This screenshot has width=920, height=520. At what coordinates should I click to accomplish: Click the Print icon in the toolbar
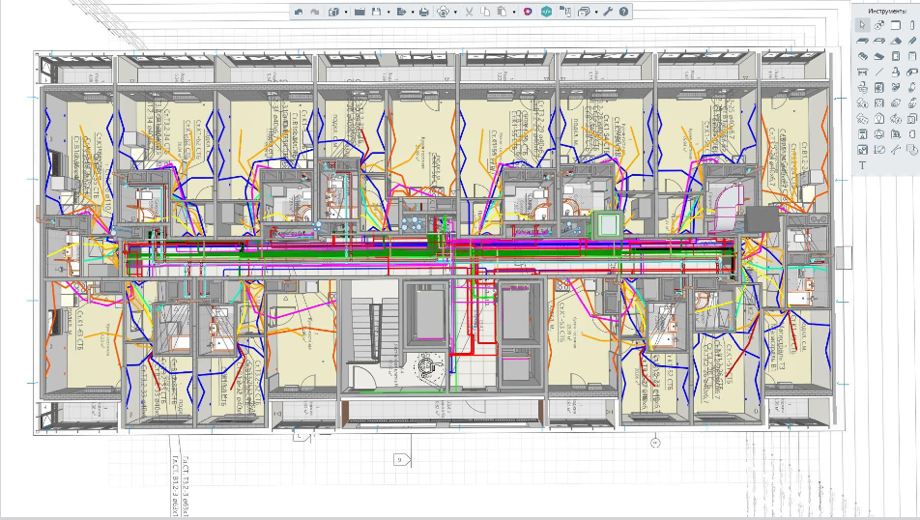(x=424, y=12)
